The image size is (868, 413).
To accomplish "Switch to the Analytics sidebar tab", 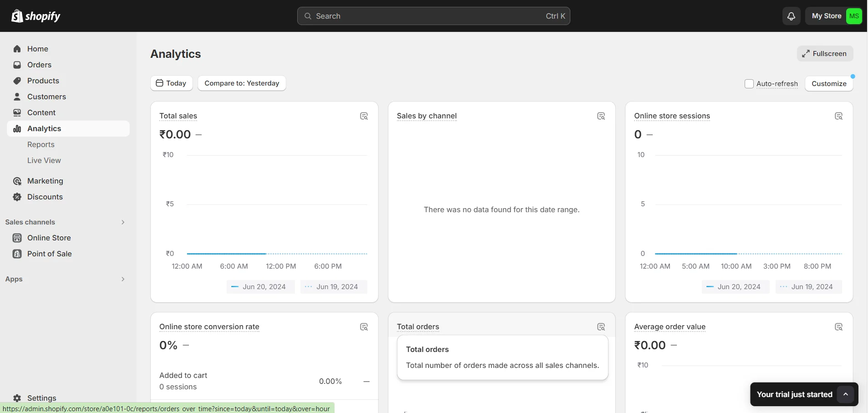I will 44,128.
